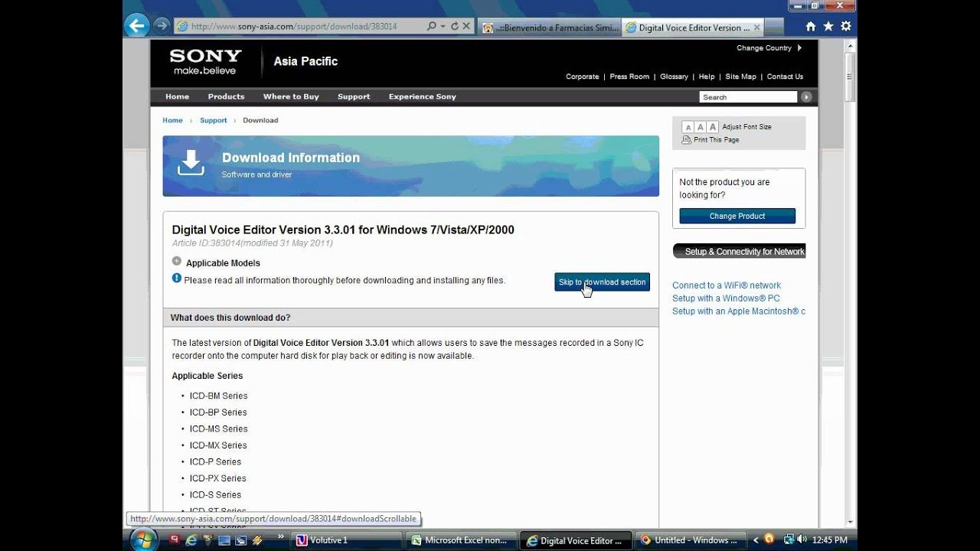
Task: Go back with the browser Back arrow
Action: [x=136, y=26]
